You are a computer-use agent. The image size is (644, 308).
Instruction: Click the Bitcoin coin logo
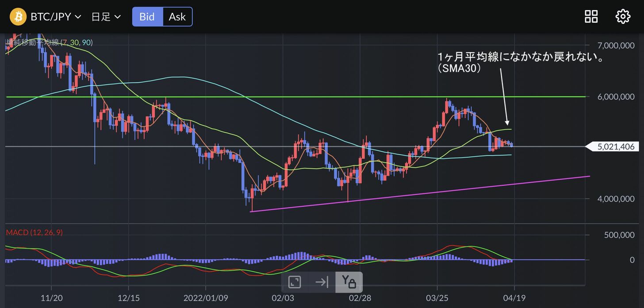pos(18,17)
